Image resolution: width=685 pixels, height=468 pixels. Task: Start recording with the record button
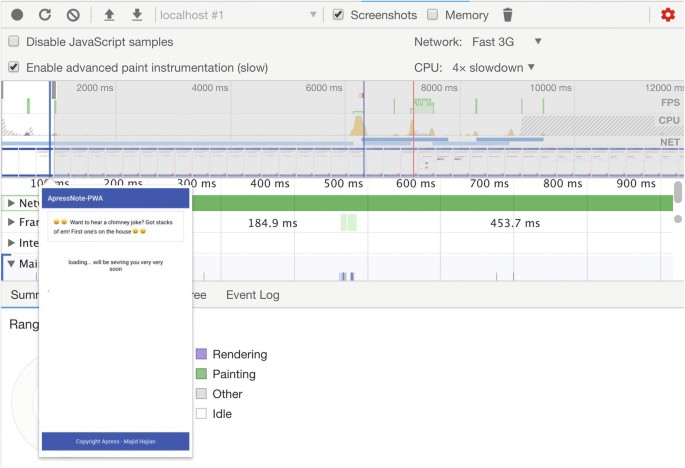coord(17,15)
